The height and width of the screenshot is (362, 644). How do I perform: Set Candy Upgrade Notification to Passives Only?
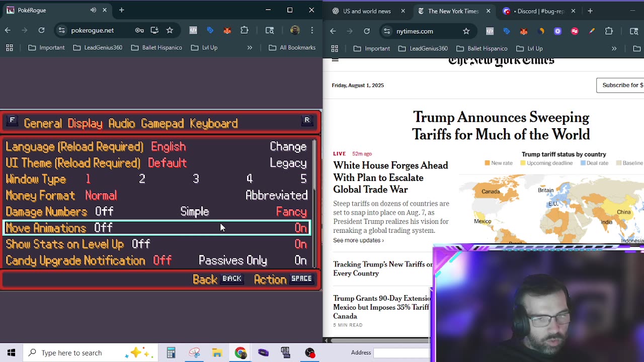pyautogui.click(x=232, y=260)
